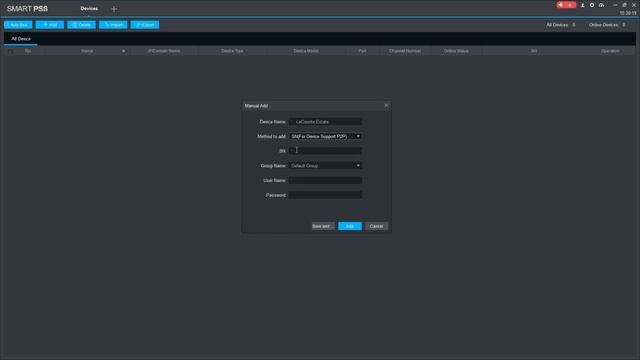Click the Operation column header
640x360 pixels.
click(x=610, y=51)
